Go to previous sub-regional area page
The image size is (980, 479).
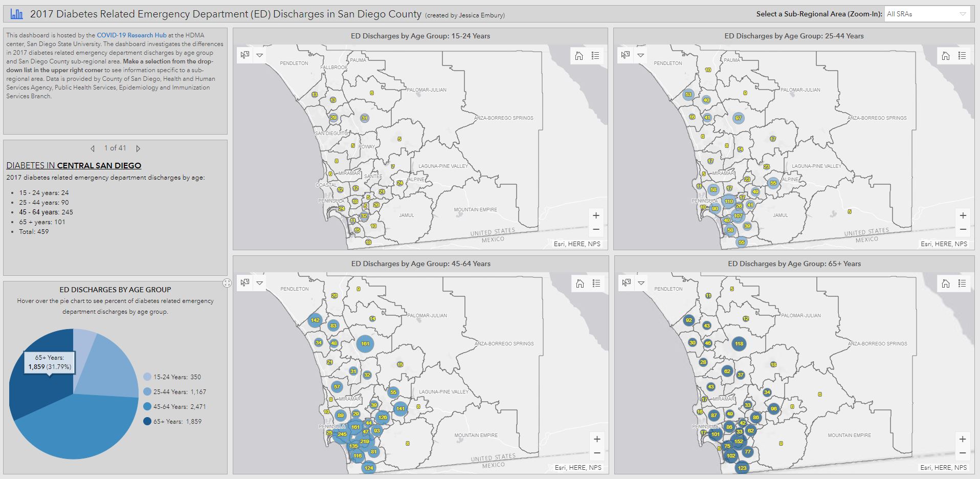[93, 148]
